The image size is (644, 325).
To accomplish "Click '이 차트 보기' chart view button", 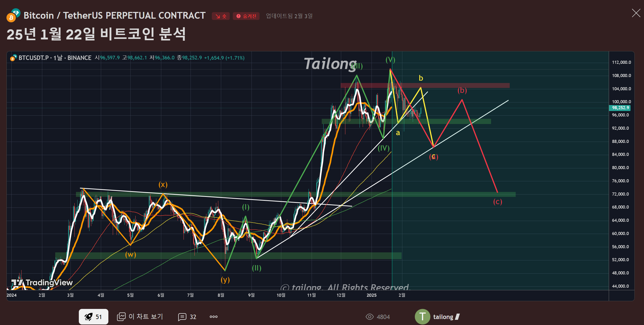I will point(140,317).
